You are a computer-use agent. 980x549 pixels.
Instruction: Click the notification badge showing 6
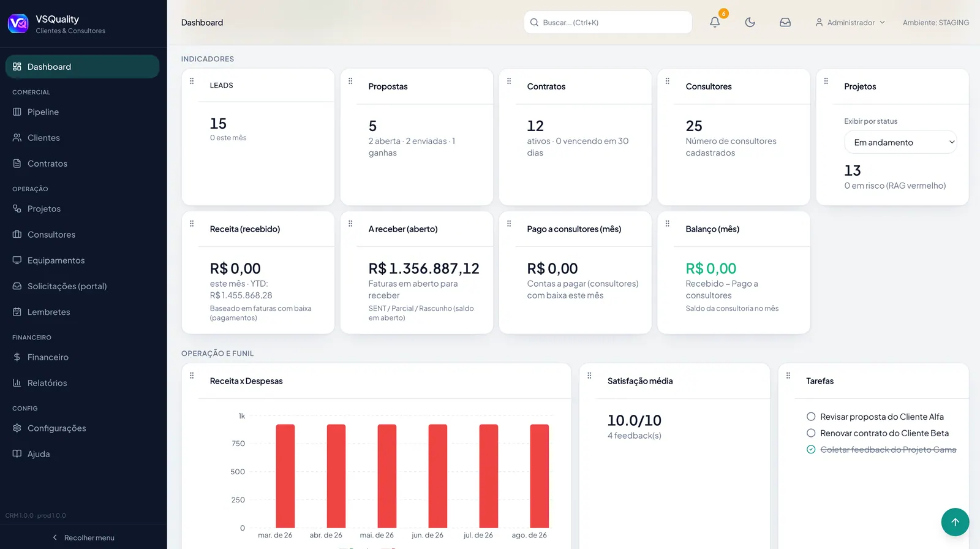click(x=723, y=13)
